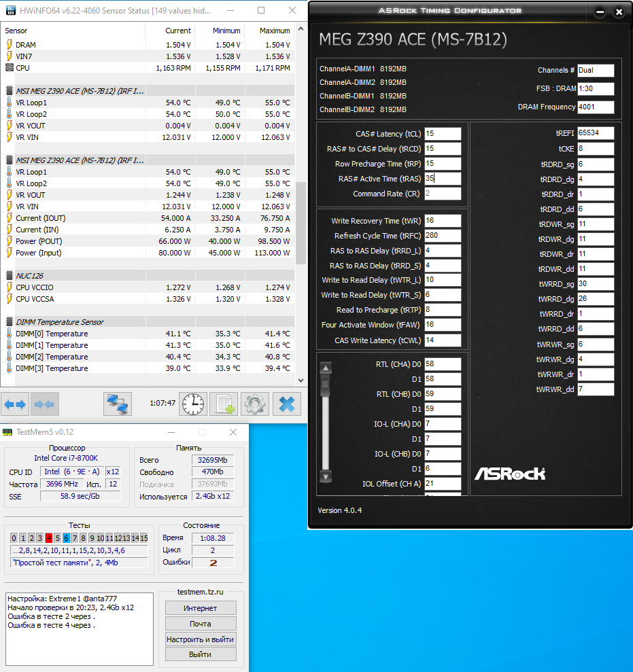Image resolution: width=633 pixels, height=672 pixels.
Task: Close the ASRock Timing Configurator window
Action: [x=619, y=12]
